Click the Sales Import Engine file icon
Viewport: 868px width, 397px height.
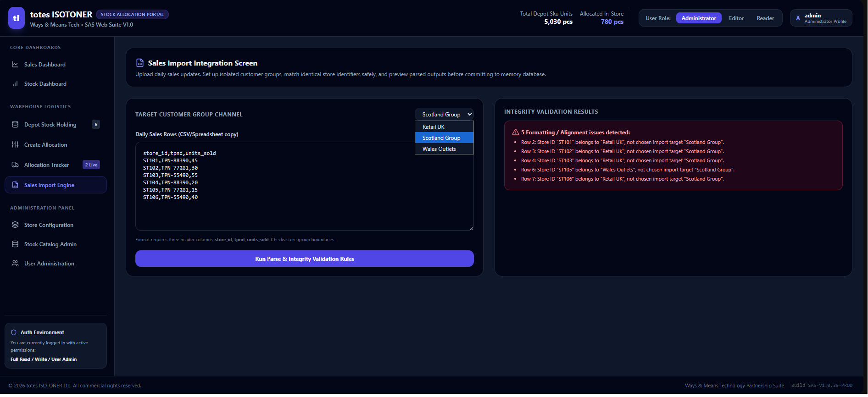[x=15, y=185]
